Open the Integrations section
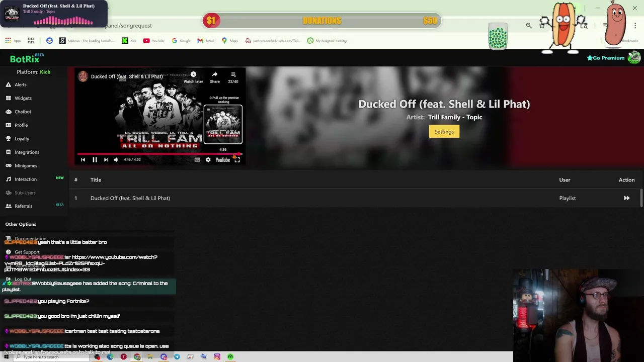Image resolution: width=644 pixels, height=362 pixels. click(x=27, y=152)
